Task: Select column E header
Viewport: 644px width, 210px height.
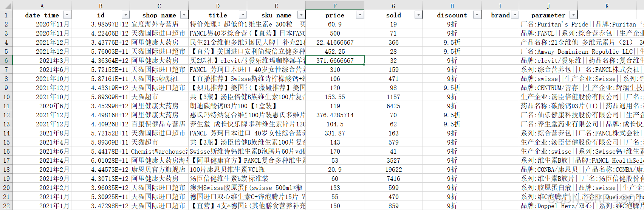Action: 276,6
